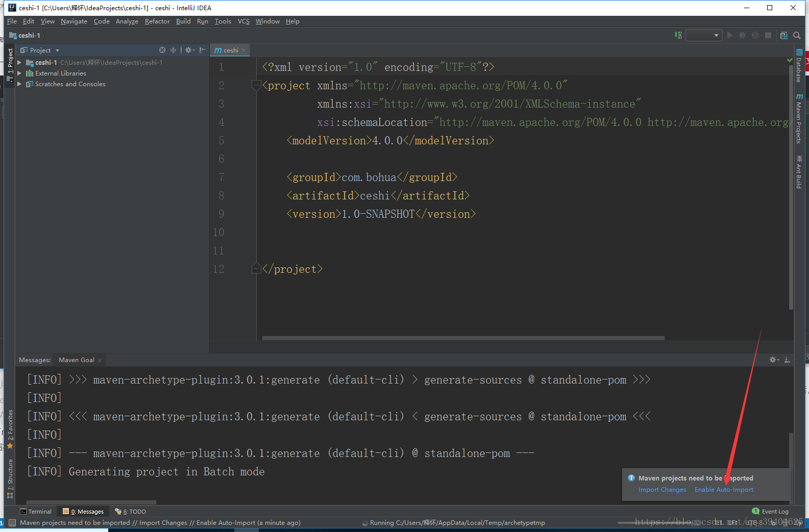Open the Analyze menu
Viewport: 809px width, 532px height.
127,21
